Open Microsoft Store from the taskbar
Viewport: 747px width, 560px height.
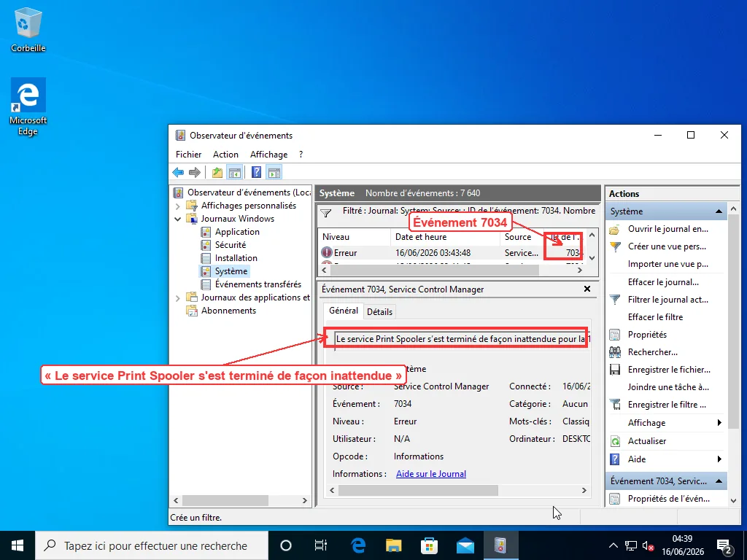(429, 545)
